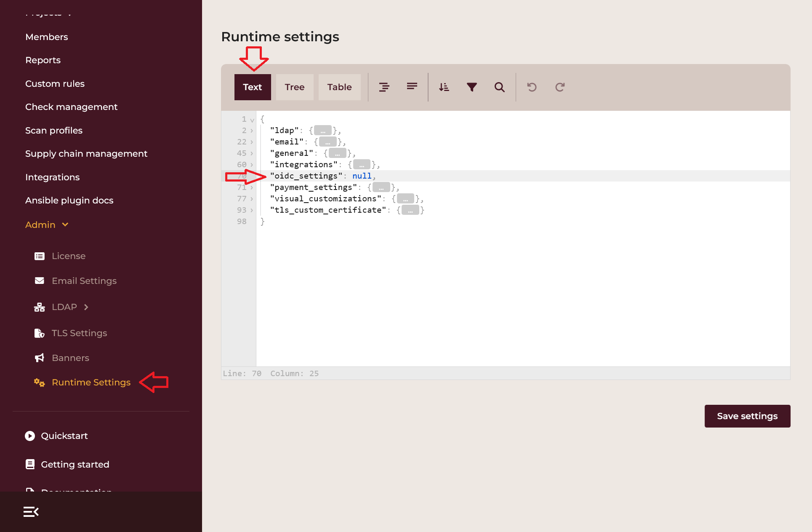Click the sort contents icon
This screenshot has width=812, height=532.
point(444,87)
